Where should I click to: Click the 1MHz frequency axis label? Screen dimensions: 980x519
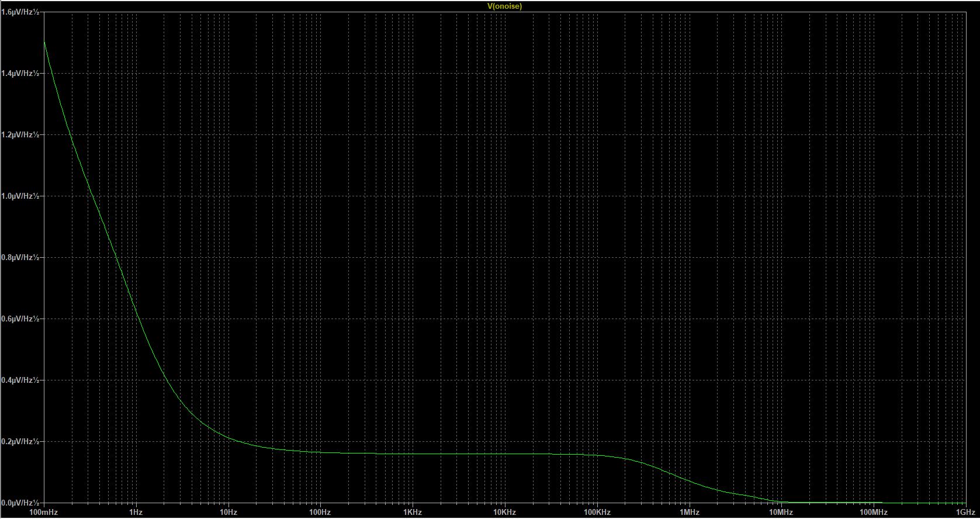(x=690, y=513)
